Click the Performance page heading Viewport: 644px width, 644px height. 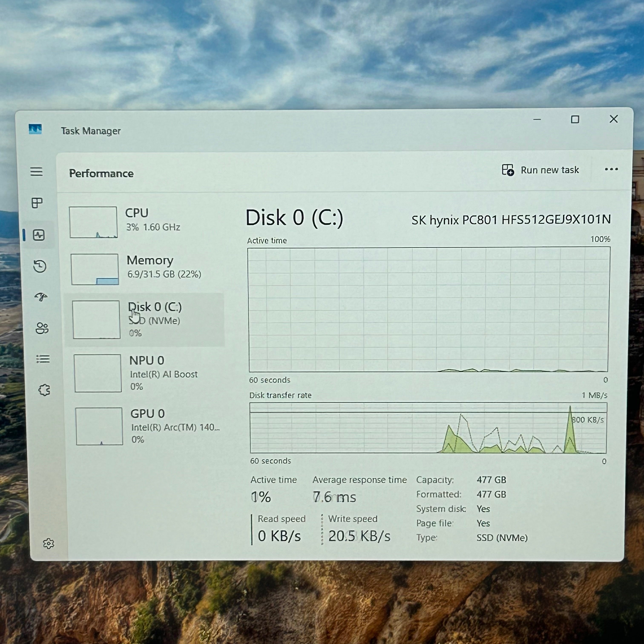101,173
